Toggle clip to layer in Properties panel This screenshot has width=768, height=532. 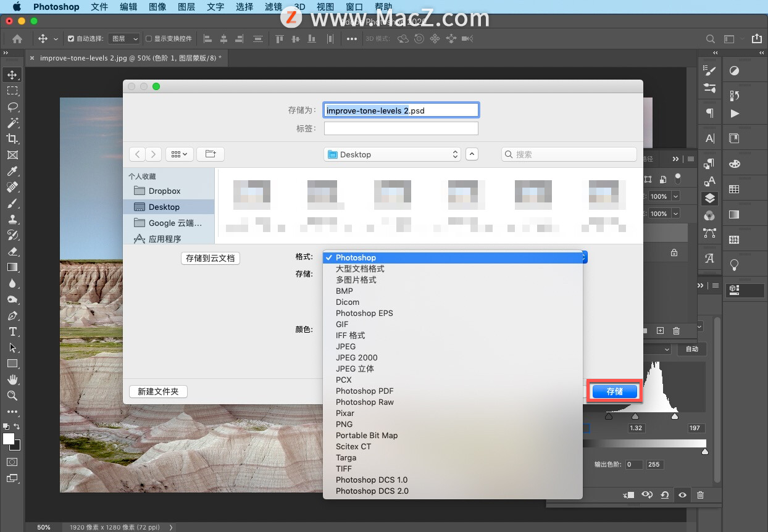pyautogui.click(x=629, y=495)
